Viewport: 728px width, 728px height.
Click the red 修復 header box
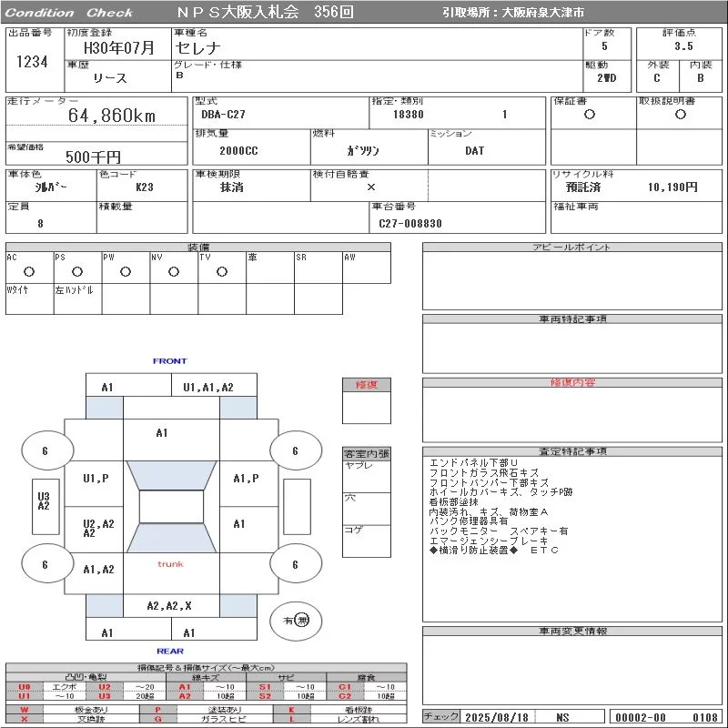(x=367, y=385)
